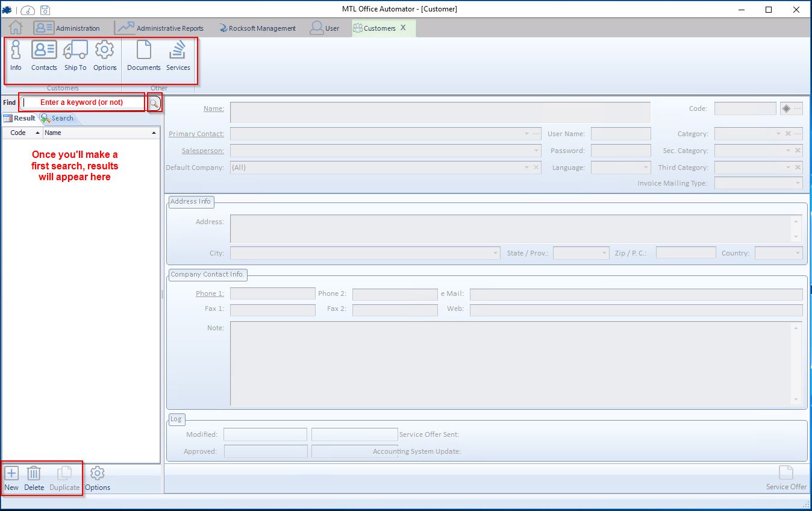Open the Rocksoft Management tab
Screen dimensions: 812x511
point(257,28)
